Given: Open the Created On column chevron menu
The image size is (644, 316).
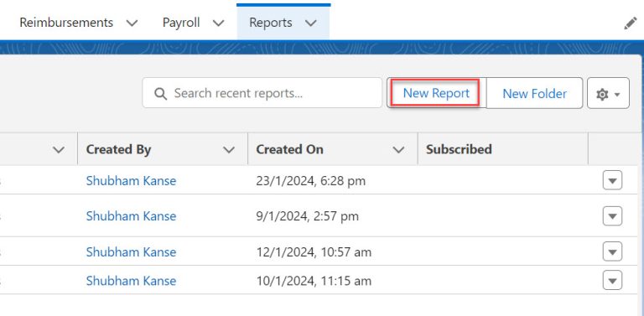Looking at the screenshot, I should click(398, 150).
